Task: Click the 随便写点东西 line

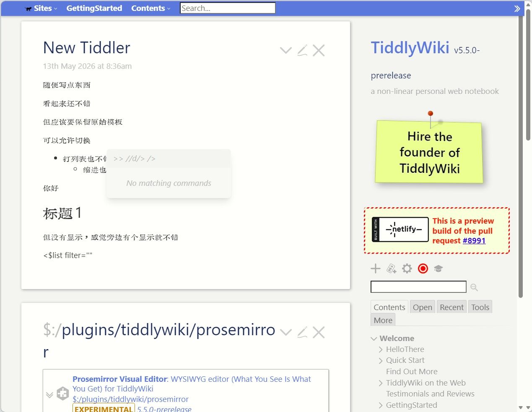Action: click(x=67, y=85)
